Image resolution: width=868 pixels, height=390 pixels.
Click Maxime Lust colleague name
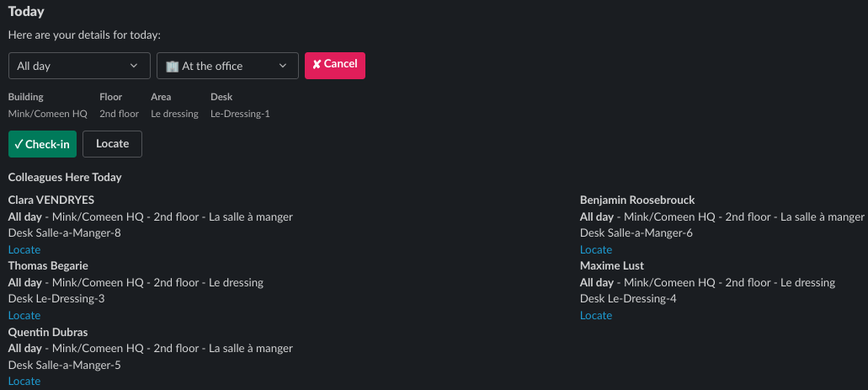tap(612, 265)
